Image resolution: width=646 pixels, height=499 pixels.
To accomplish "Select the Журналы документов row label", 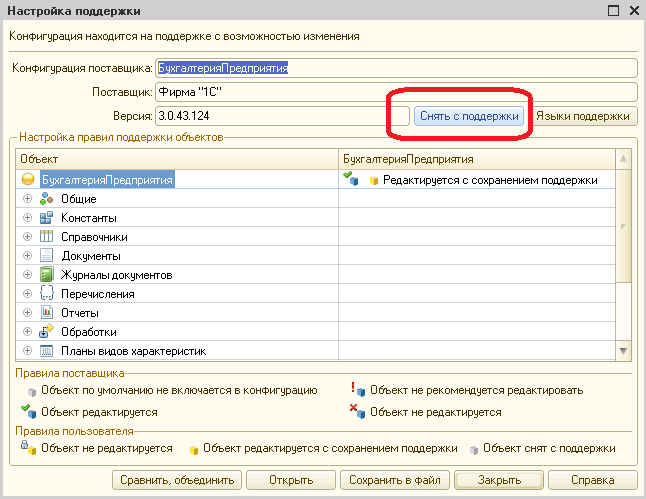I will [117, 275].
